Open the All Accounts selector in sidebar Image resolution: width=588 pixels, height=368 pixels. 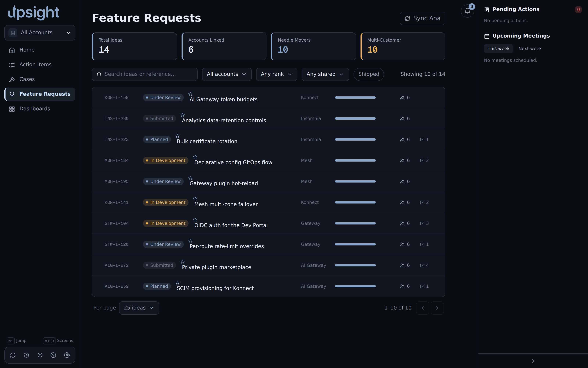(40, 33)
